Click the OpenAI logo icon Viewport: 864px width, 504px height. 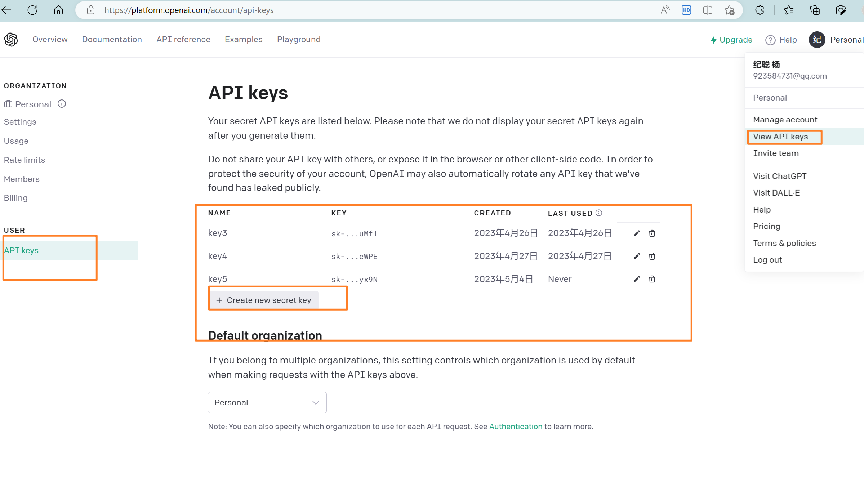[11, 40]
